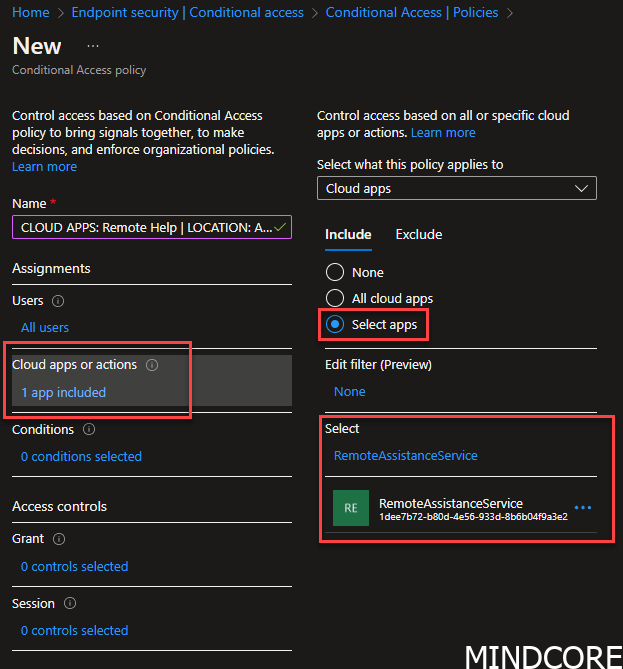This screenshot has height=669, width=623.
Task: Click the RemoteAssistanceService link under Select
Action: pos(405,456)
